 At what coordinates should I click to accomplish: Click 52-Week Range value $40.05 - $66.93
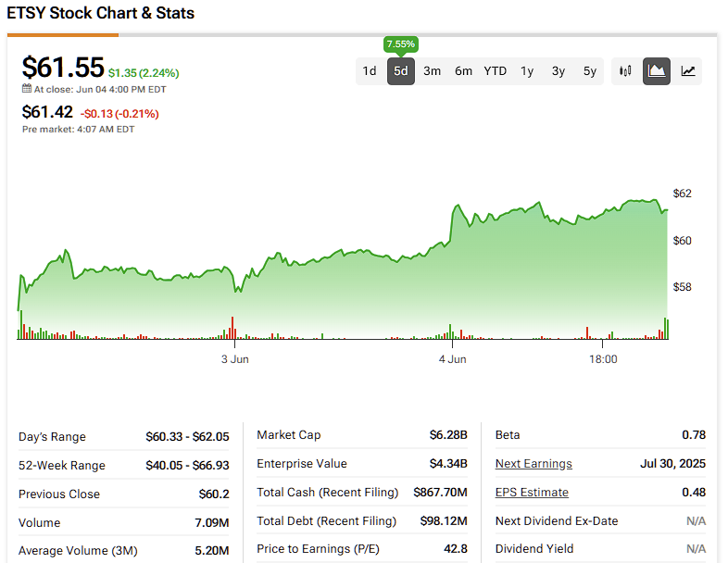(188, 466)
